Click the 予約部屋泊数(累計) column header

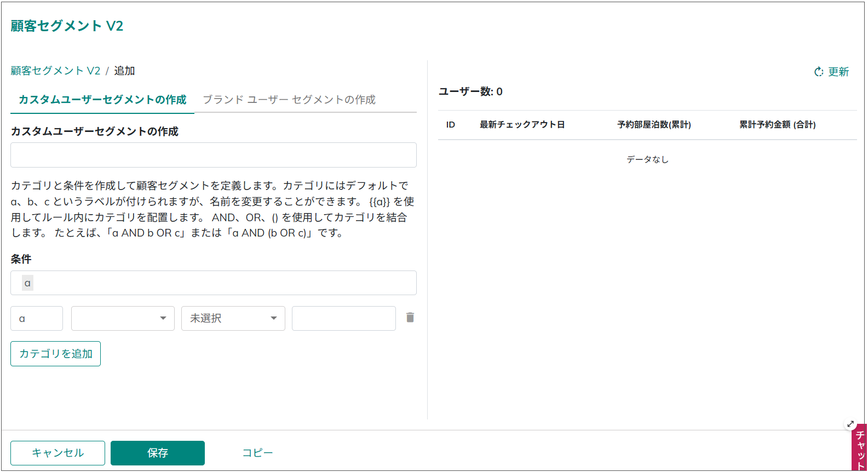click(654, 125)
